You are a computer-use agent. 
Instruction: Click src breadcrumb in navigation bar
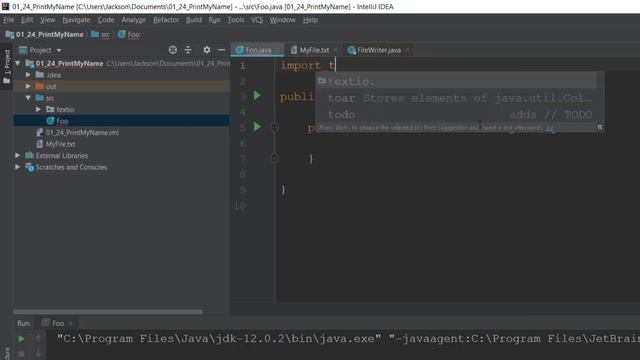tap(101, 35)
